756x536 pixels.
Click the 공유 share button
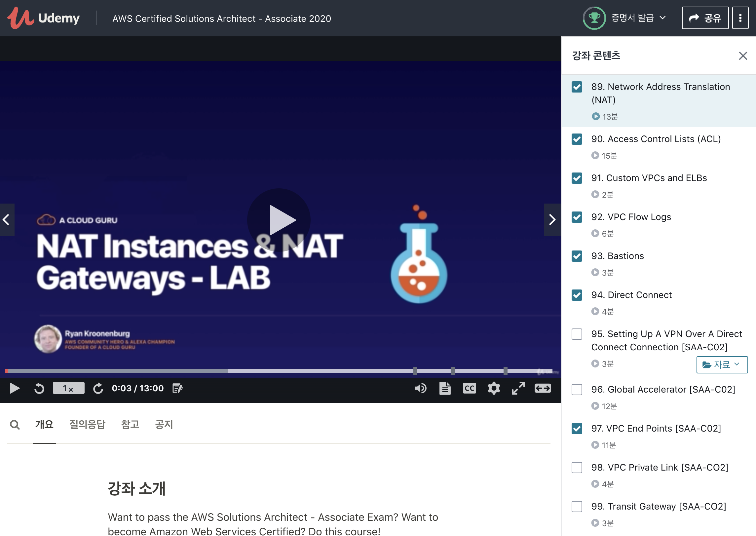[705, 18]
